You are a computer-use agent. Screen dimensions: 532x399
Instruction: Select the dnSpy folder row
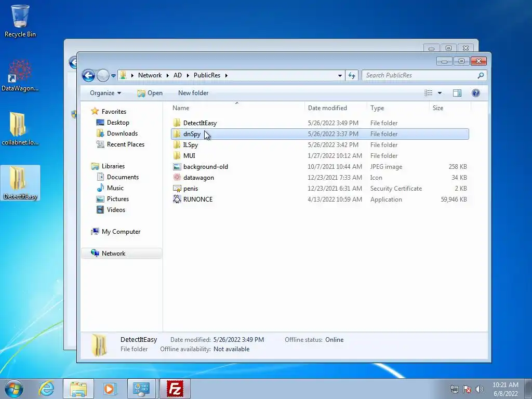320,134
